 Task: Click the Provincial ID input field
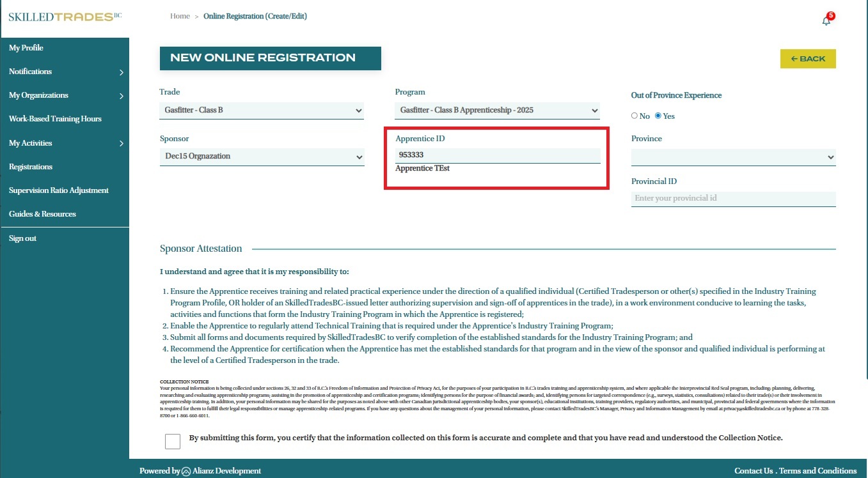[x=733, y=199]
